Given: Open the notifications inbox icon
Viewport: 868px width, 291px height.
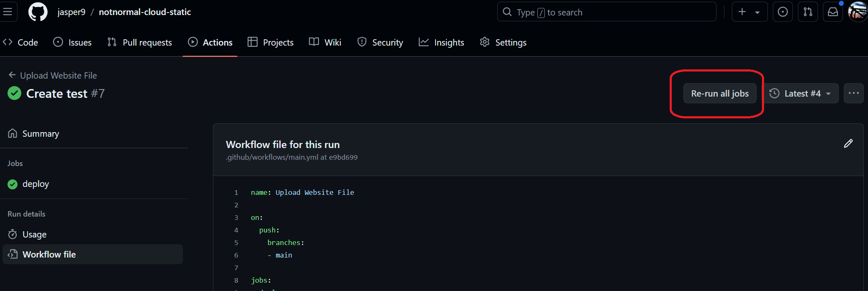Looking at the screenshot, I should [x=833, y=12].
